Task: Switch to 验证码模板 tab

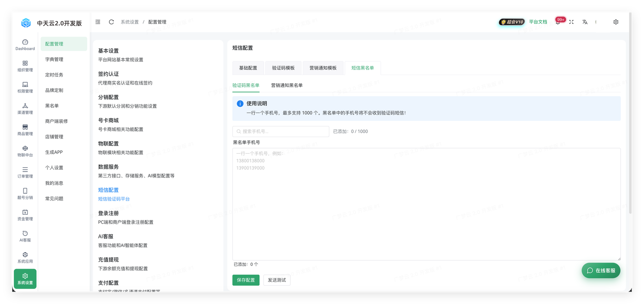Action: point(283,68)
